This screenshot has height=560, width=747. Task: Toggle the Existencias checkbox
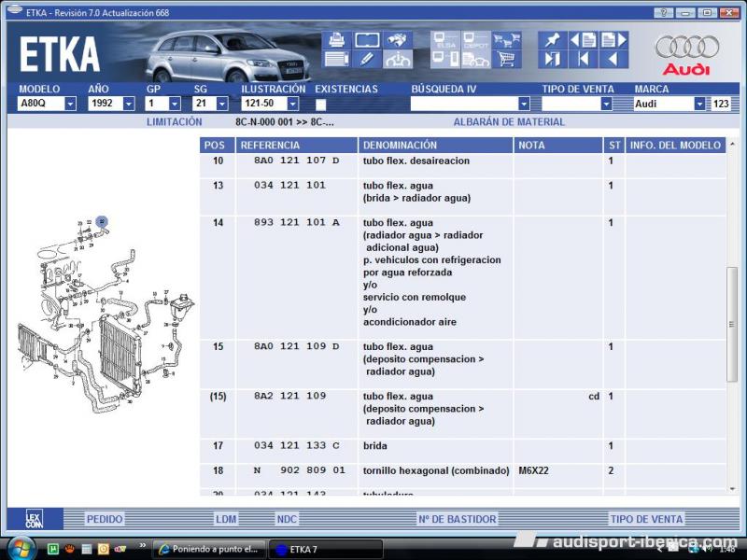320,105
